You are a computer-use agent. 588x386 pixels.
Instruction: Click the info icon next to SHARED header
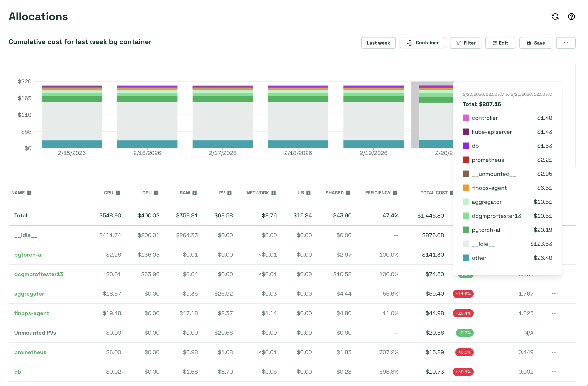(x=348, y=193)
